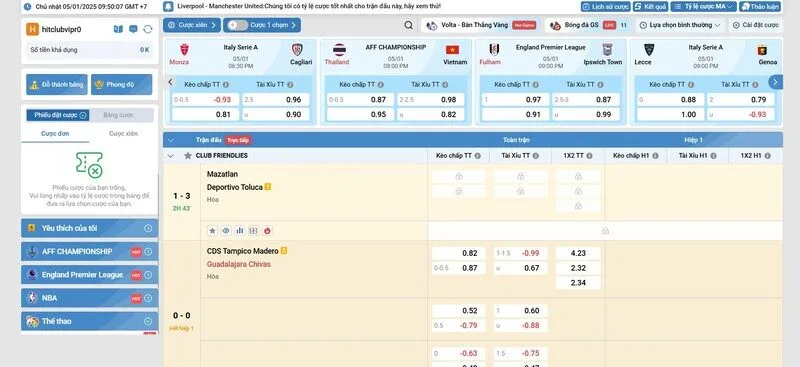Screen dimensions: 800x367
Task: Open Cài đặt cược settings
Action: 756,25
